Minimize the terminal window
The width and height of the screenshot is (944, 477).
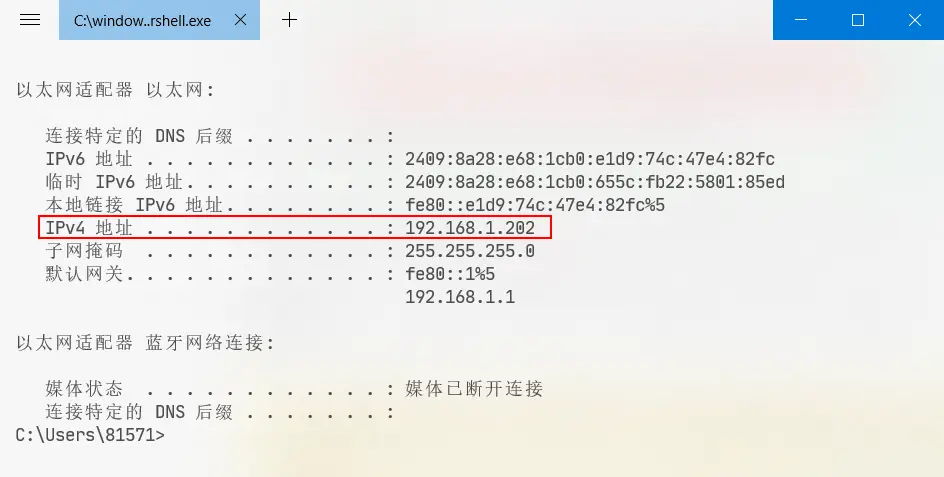pyautogui.click(x=801, y=20)
